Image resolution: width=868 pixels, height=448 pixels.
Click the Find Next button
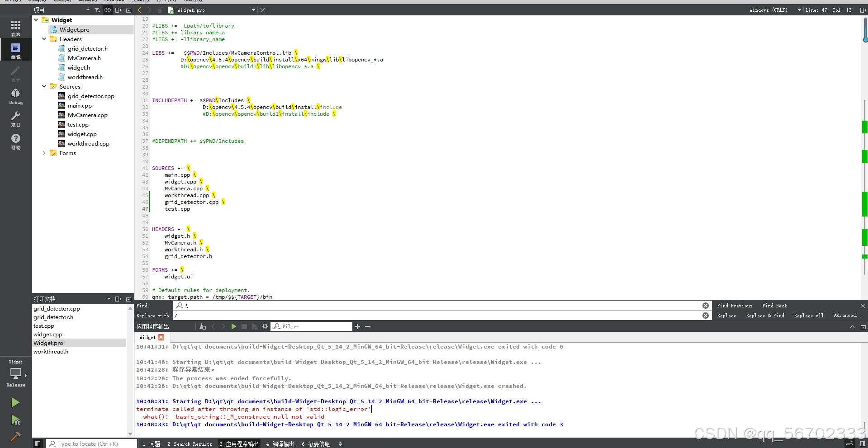[774, 306]
